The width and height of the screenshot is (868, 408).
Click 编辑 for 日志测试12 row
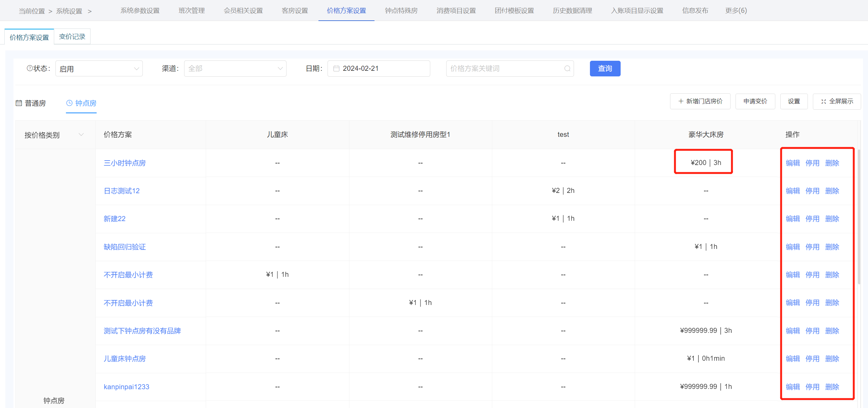click(793, 191)
